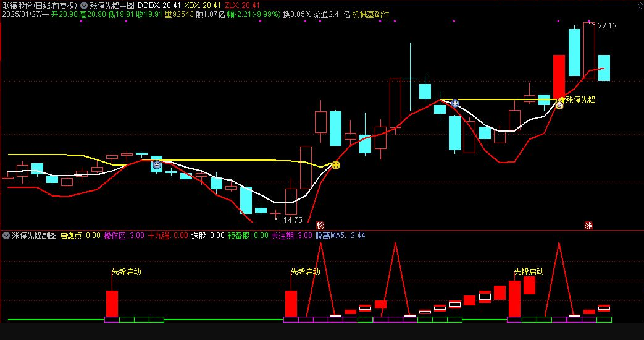Screen dimensions: 644x340
Task: Click the 张停先锋主图 indicator title
Action: [x=112, y=6]
